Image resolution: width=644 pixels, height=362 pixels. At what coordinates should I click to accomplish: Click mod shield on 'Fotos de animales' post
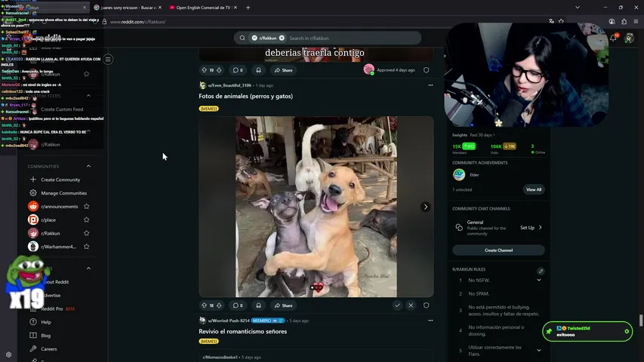(x=427, y=305)
